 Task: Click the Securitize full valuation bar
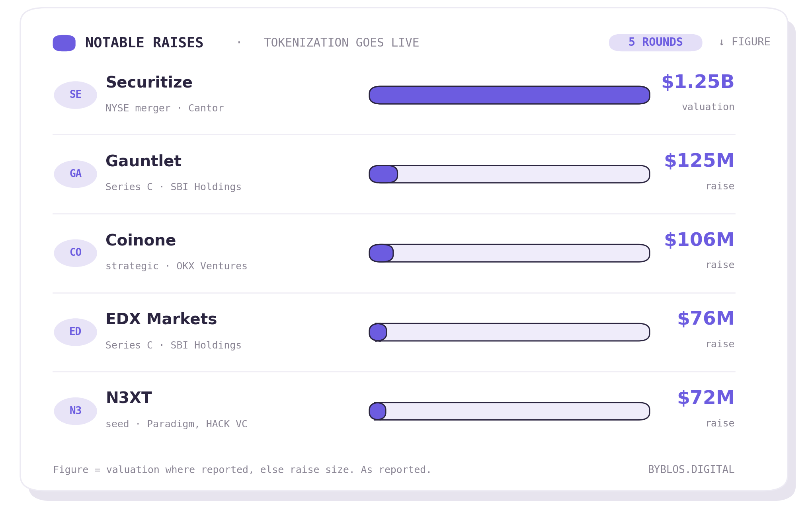pyautogui.click(x=509, y=95)
